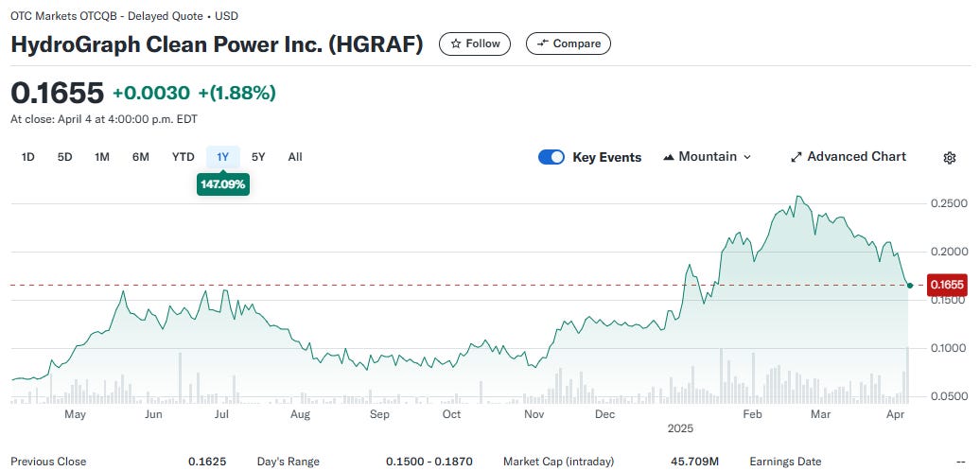
Task: Click the Mar x-axis label
Action: pyautogui.click(x=820, y=415)
